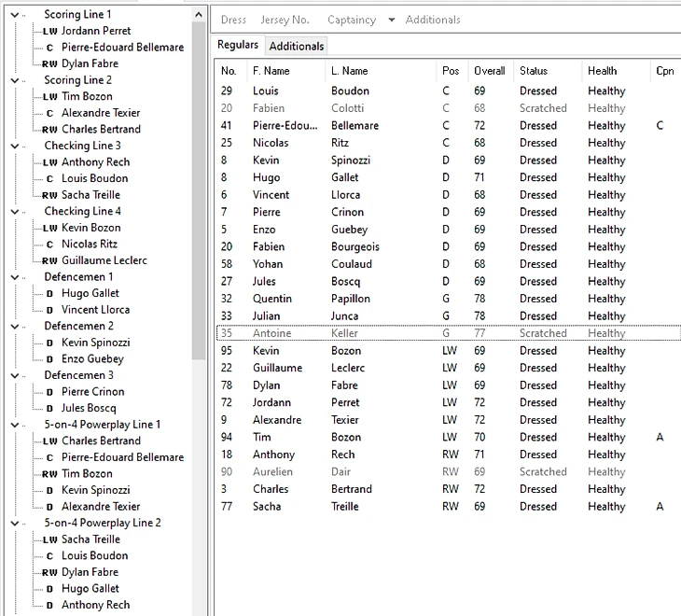Viewport: 681px width, 616px height.
Task: Collapse the Defencemen 3 node
Action: (x=14, y=375)
